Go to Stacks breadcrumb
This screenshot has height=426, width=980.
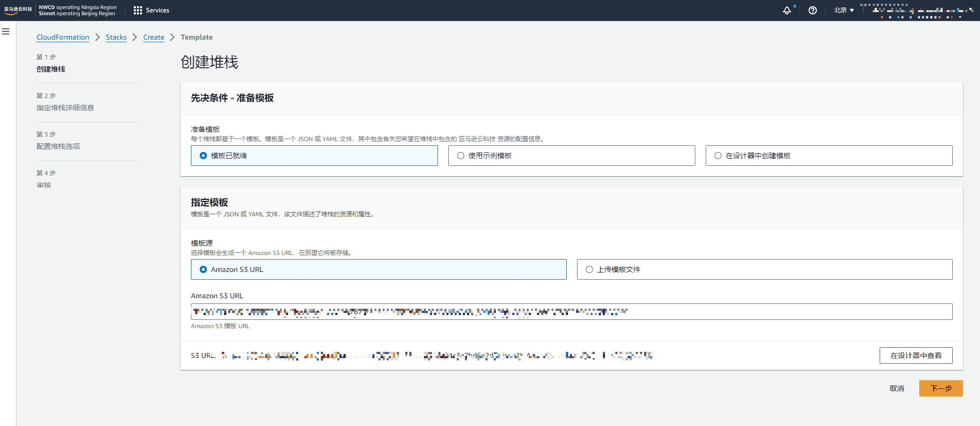(116, 37)
